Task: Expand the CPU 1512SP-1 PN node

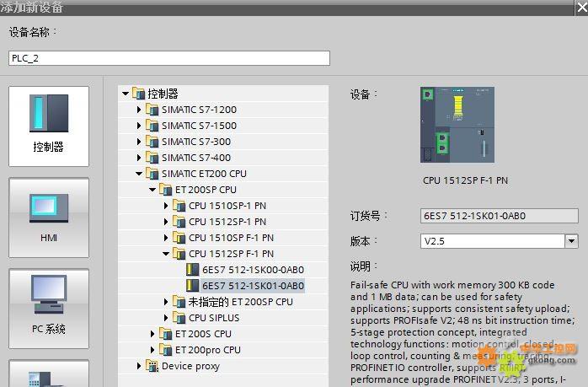Action: [166, 222]
